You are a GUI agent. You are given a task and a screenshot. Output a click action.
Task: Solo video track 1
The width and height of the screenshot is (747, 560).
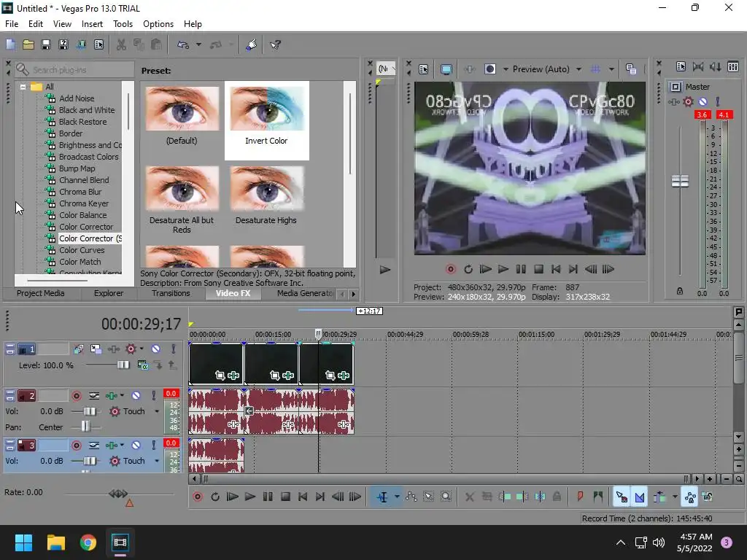click(174, 349)
